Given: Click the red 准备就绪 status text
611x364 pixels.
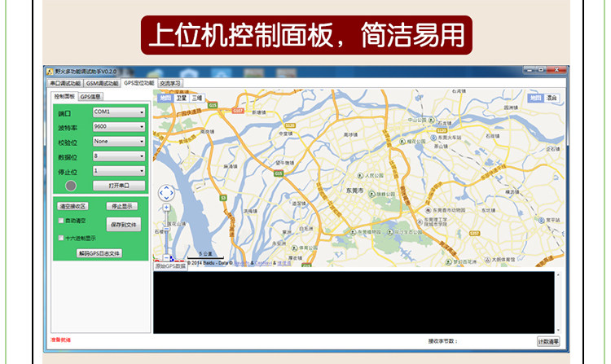Looking at the screenshot, I should (x=61, y=340).
